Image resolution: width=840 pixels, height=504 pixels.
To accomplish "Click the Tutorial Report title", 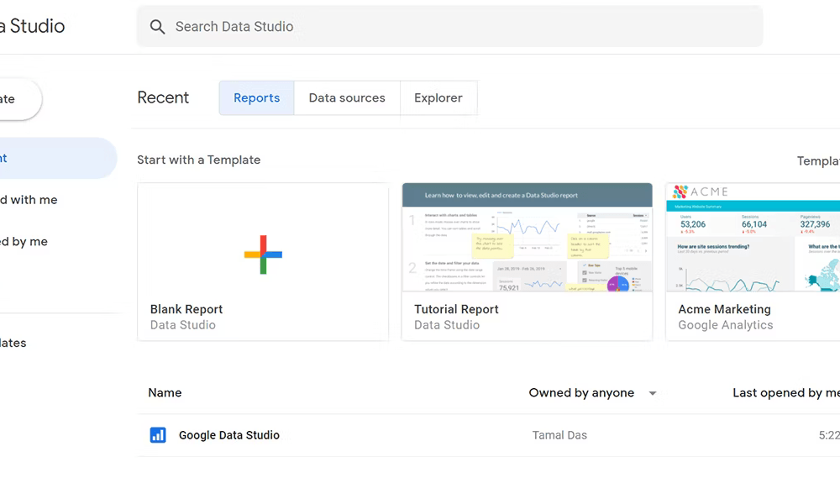I will tap(456, 309).
